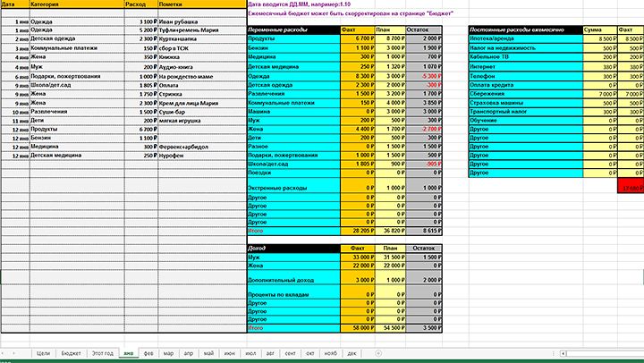
Task: Select the Категория header cell
Action: click(x=77, y=4)
